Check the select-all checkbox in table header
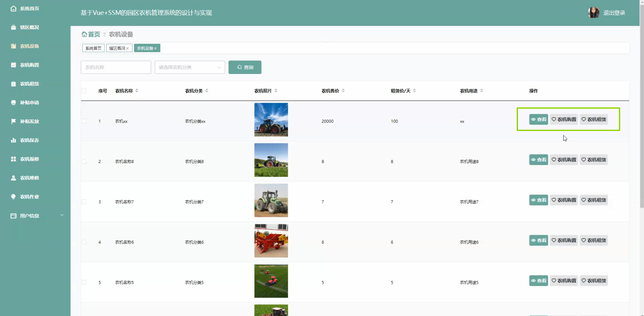644x316 pixels. (x=84, y=91)
